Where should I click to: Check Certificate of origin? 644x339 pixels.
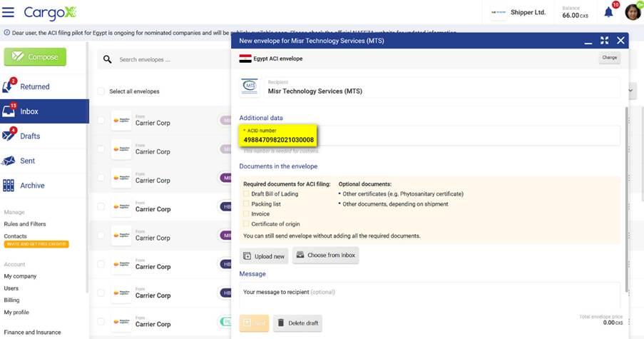pos(246,224)
